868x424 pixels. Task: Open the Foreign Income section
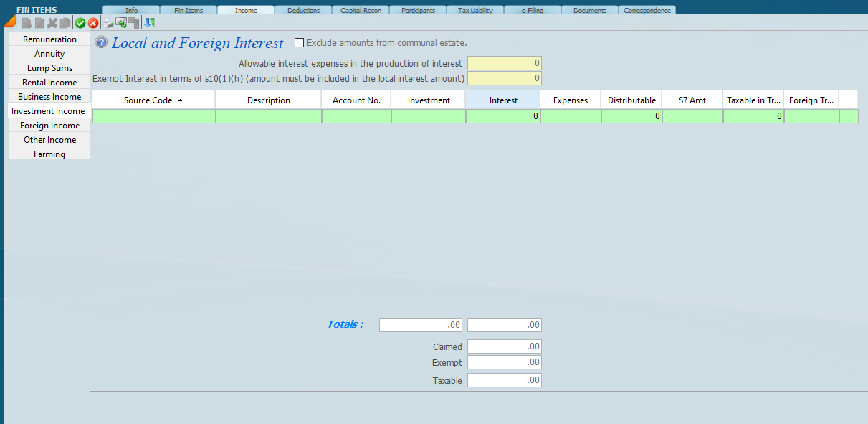[x=49, y=126]
